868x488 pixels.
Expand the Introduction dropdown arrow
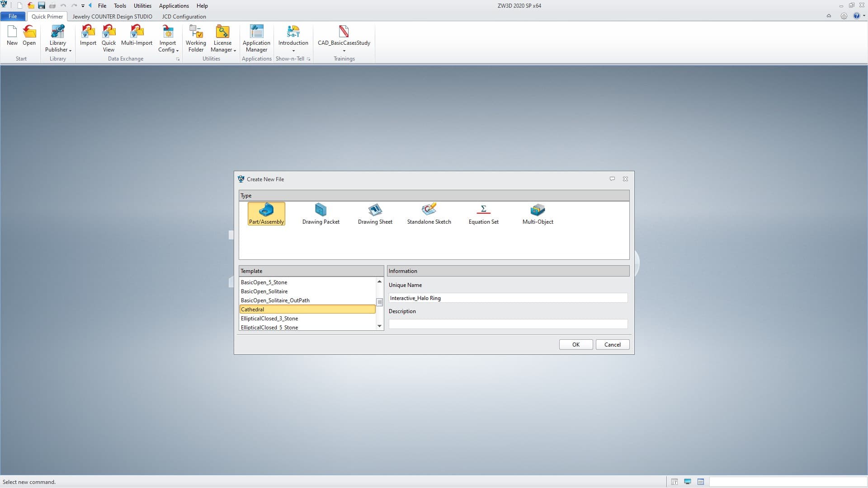[293, 51]
